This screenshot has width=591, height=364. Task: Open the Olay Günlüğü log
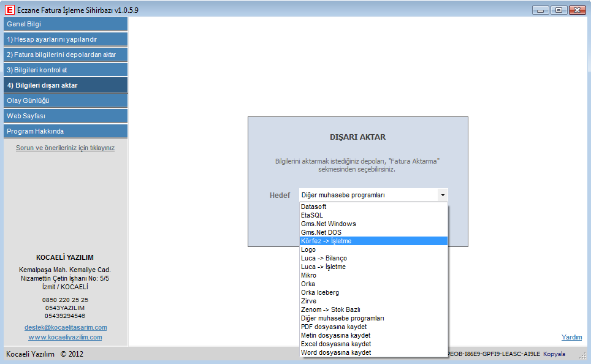tap(66, 100)
